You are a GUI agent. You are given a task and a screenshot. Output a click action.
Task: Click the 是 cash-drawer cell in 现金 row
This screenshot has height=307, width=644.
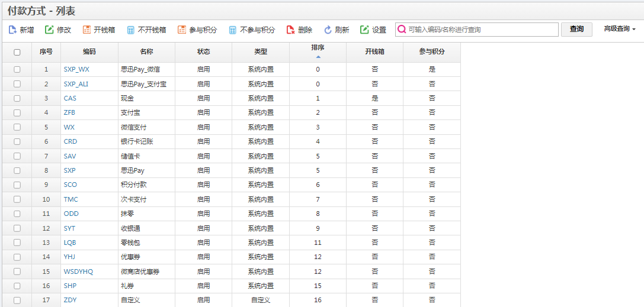pos(375,98)
